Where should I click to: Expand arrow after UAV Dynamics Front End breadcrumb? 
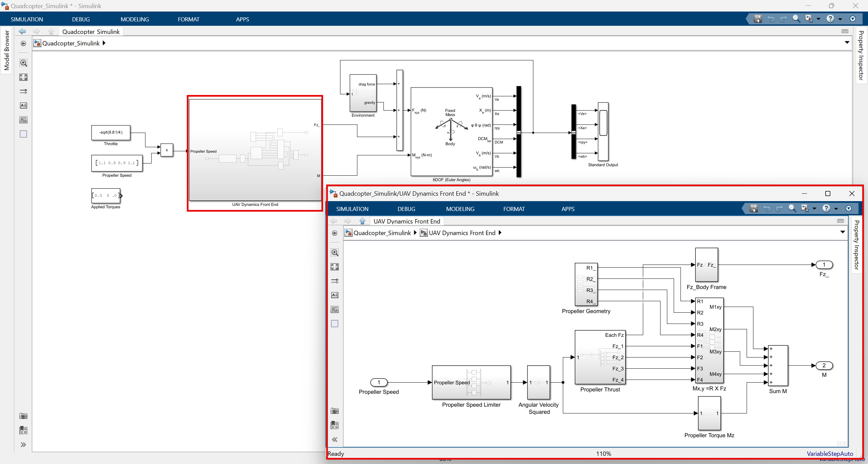500,233
